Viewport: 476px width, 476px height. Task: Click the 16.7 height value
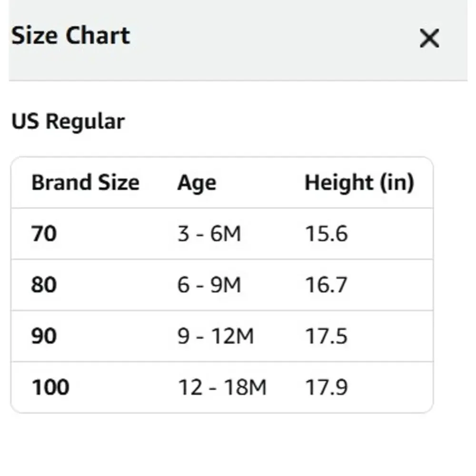[x=327, y=285]
